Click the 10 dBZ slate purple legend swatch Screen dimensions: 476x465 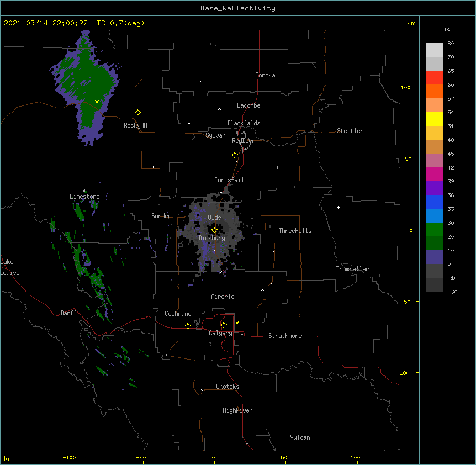tap(434, 257)
